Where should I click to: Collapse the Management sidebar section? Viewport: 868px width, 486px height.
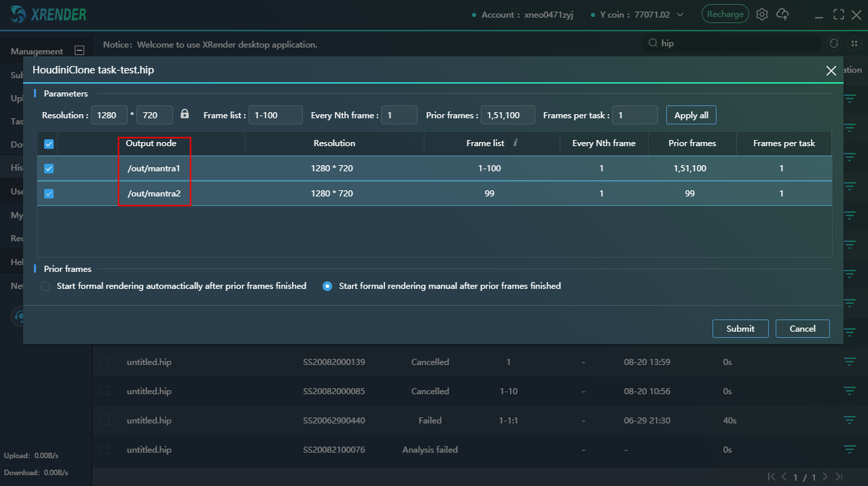[79, 50]
